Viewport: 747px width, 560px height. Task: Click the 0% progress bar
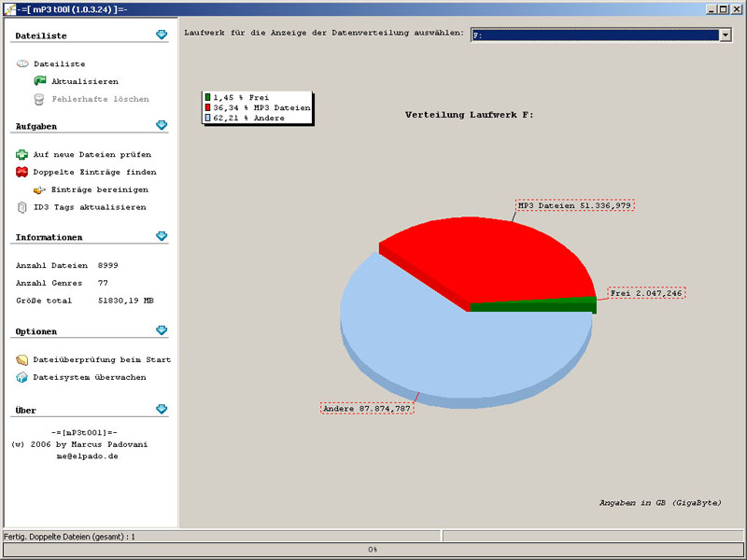[x=373, y=550]
